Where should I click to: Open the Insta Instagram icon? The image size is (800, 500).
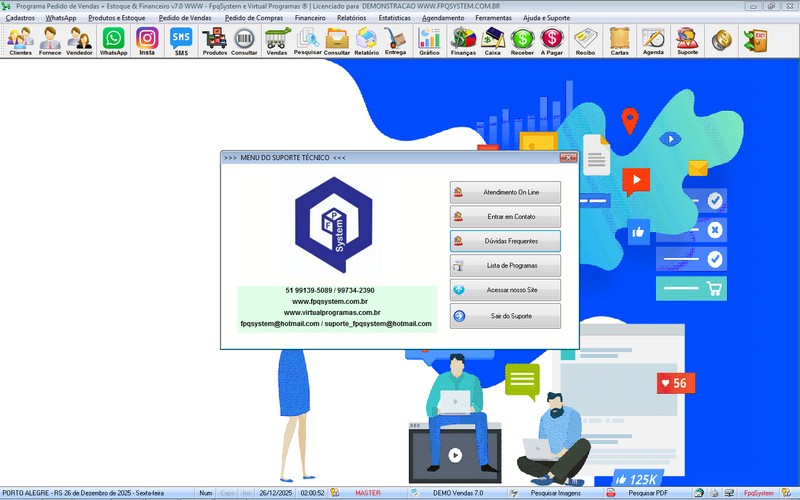click(x=147, y=41)
